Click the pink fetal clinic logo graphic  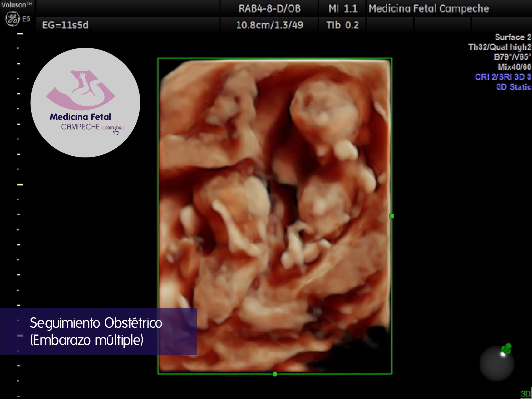[x=81, y=90]
